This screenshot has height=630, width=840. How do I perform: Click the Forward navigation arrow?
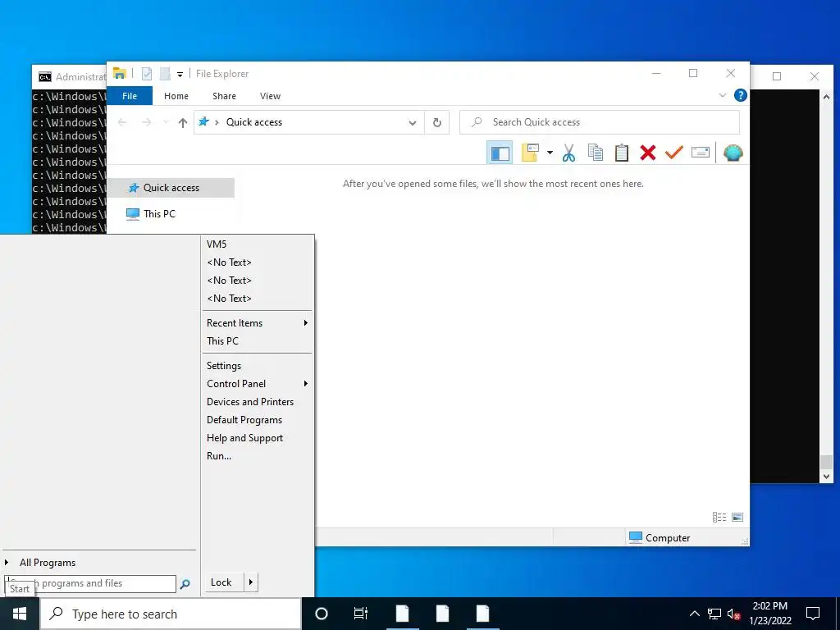(146, 122)
